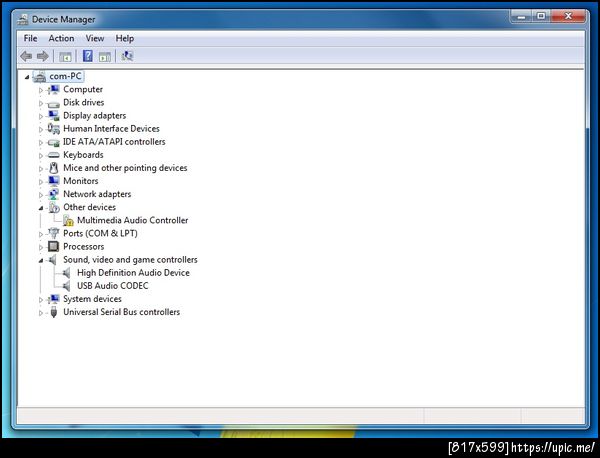Select the Human Interface Devices label
Viewport: 600px width, 458px height.
[111, 129]
